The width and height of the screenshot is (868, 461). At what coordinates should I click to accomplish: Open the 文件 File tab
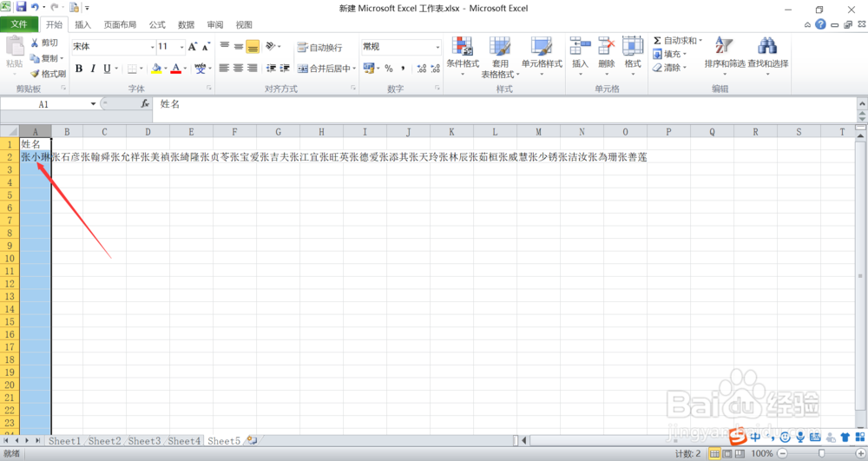pos(19,24)
